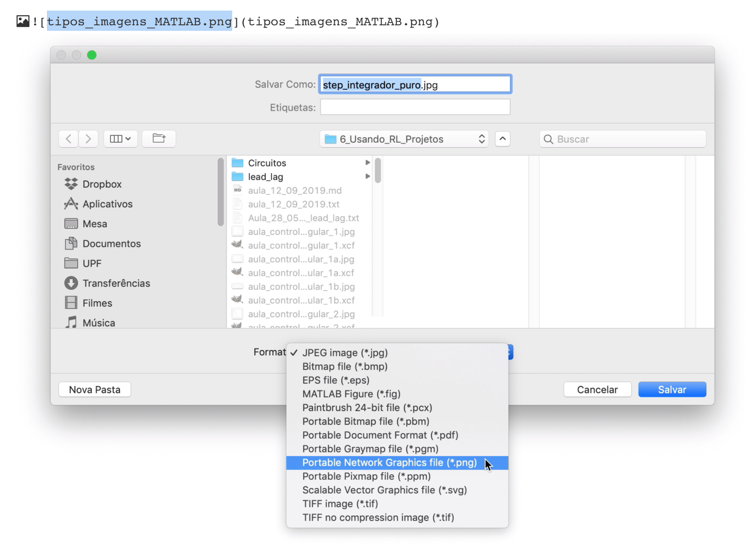Choose Portable Network Graphics file (*.png)
Image resolution: width=756 pixels, height=550 pixels.
tap(397, 463)
